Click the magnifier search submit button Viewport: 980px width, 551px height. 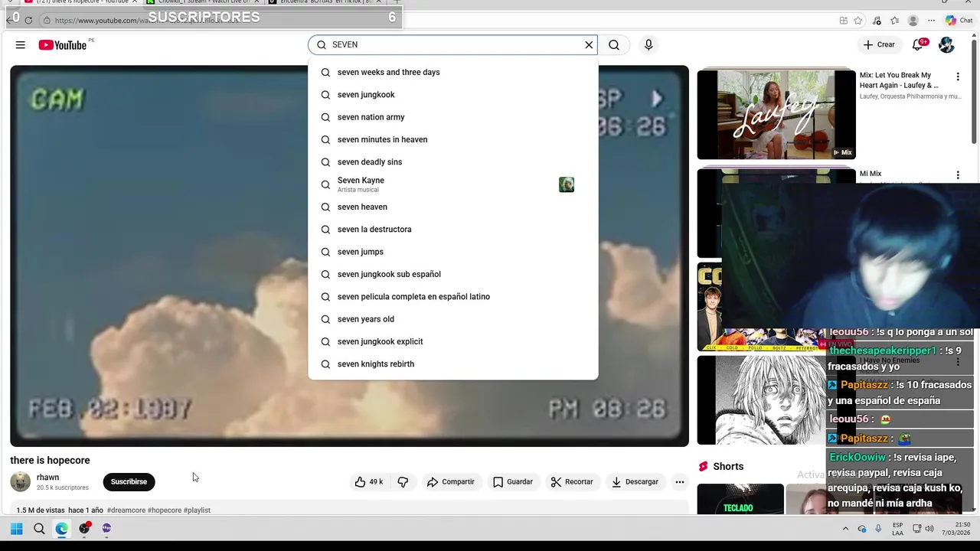tap(614, 45)
